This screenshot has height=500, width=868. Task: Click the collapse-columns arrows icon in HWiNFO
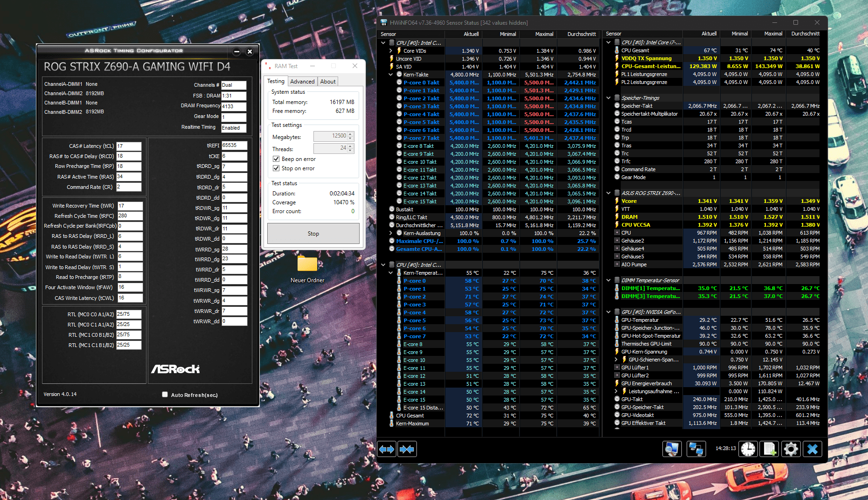[407, 449]
